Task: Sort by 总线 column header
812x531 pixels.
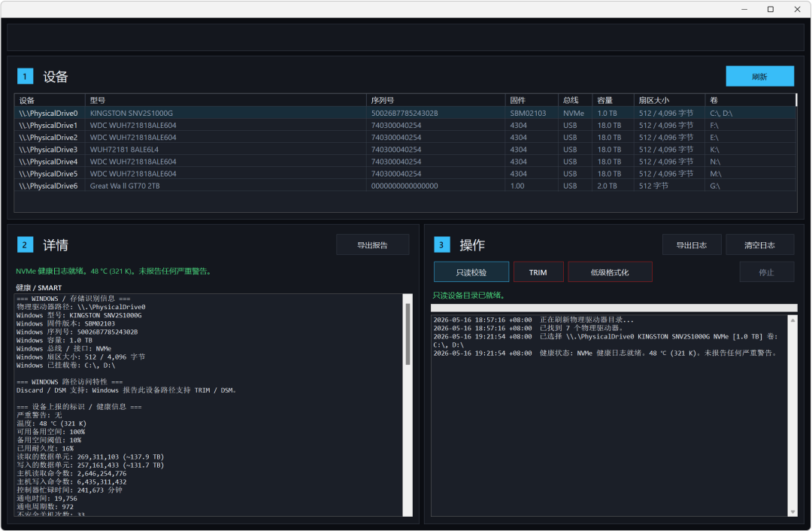Action: 575,101
